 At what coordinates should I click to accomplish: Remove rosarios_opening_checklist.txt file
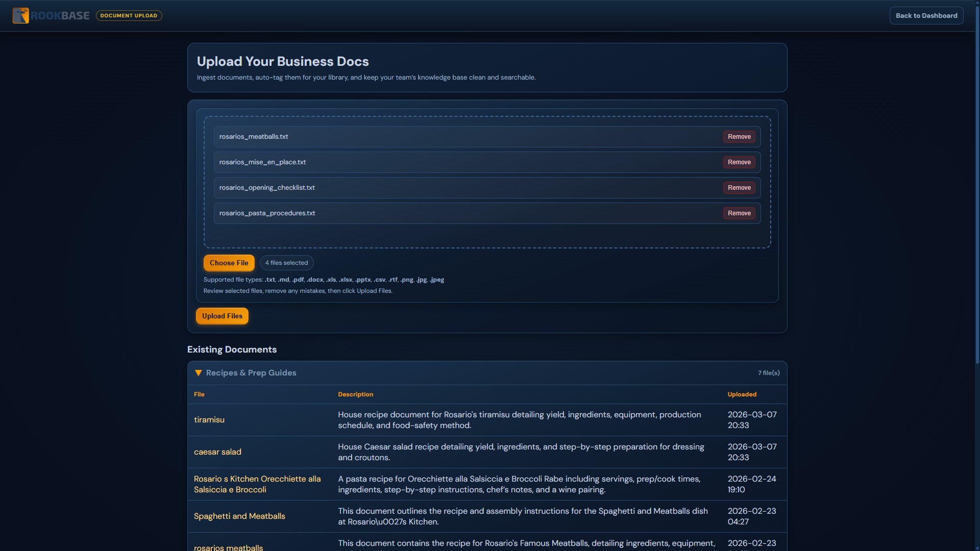click(x=739, y=188)
